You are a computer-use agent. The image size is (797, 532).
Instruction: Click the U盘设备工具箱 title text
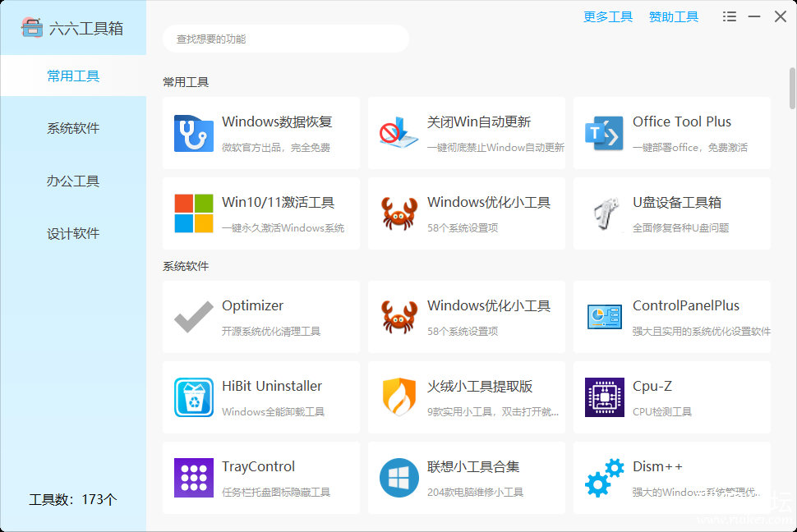[x=677, y=202]
